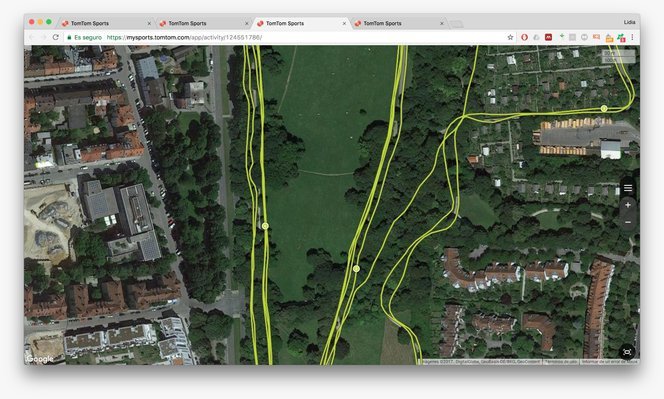Click the map scale indicator
The image size is (664, 399).
click(618, 56)
